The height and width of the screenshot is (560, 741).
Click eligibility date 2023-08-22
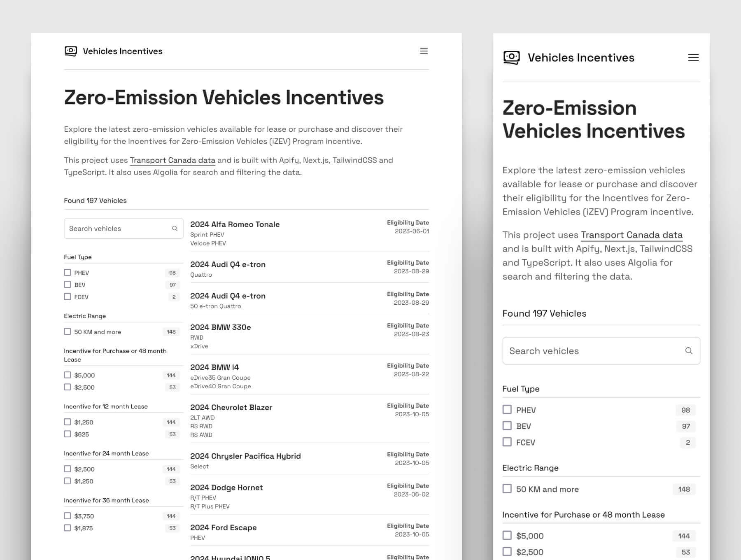tap(411, 374)
